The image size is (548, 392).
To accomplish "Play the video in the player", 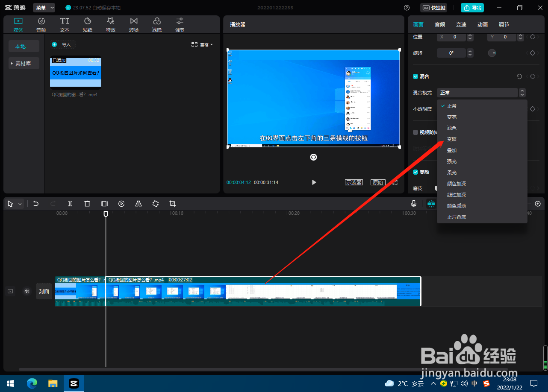I will point(314,182).
